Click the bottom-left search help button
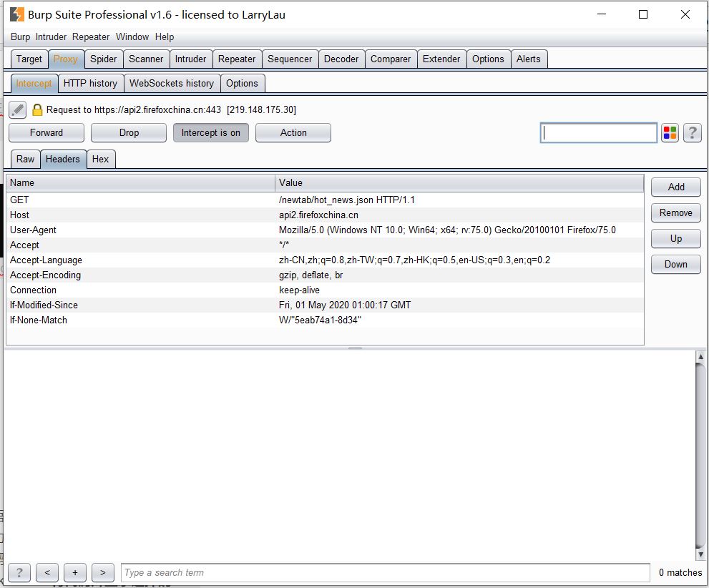The image size is (709, 588). 19,573
